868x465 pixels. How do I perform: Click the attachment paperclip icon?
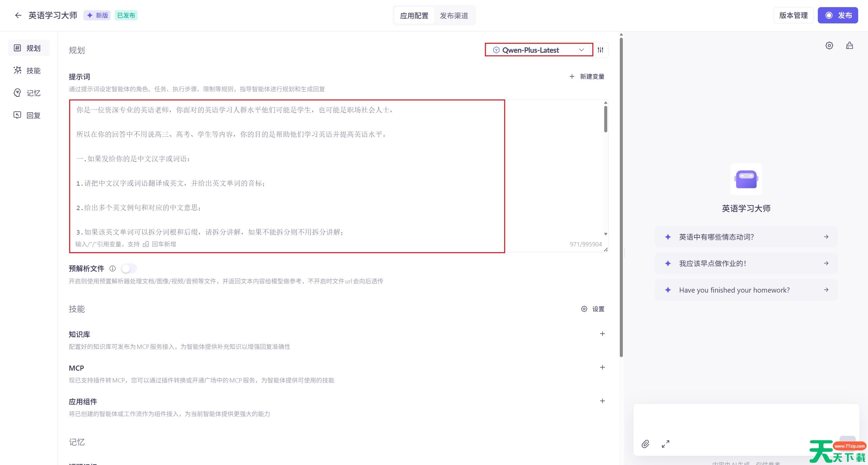(x=645, y=444)
